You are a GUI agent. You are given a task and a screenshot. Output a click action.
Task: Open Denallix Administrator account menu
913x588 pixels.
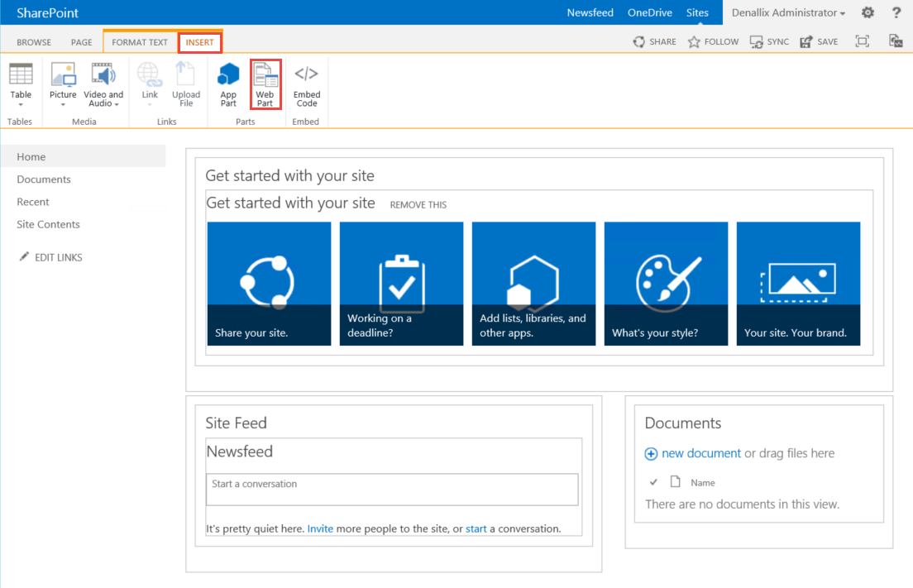tap(788, 12)
